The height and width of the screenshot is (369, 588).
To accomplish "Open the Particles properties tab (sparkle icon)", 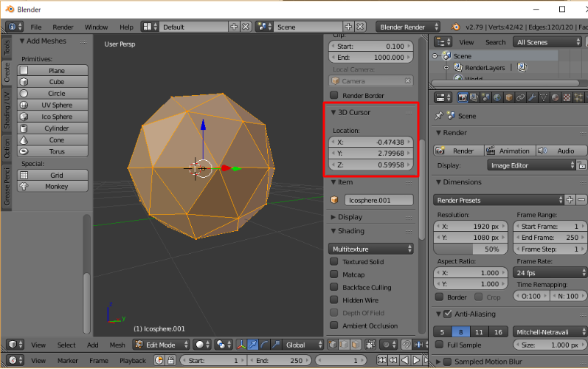I will pos(578,98).
